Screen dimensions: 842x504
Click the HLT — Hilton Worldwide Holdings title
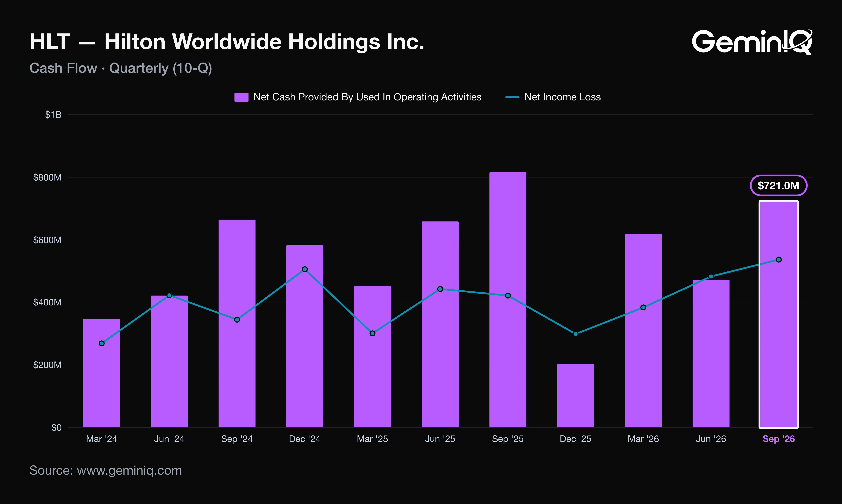[x=227, y=42]
